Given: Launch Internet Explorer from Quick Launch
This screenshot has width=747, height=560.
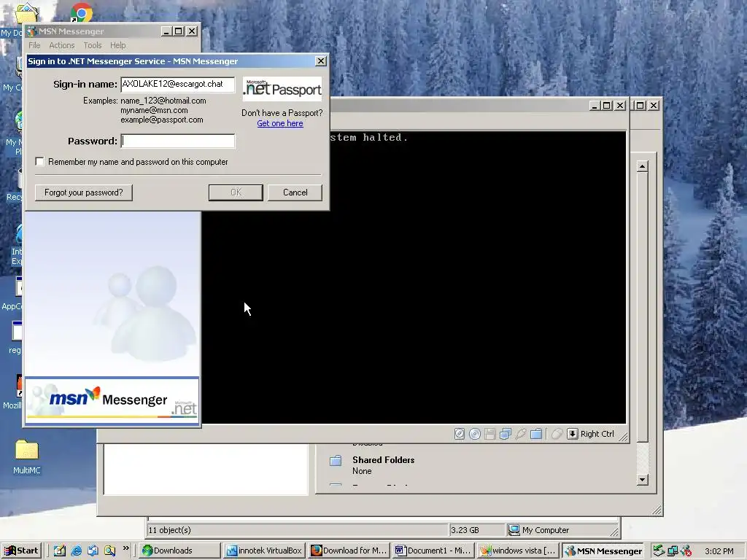Looking at the screenshot, I should tap(76, 551).
